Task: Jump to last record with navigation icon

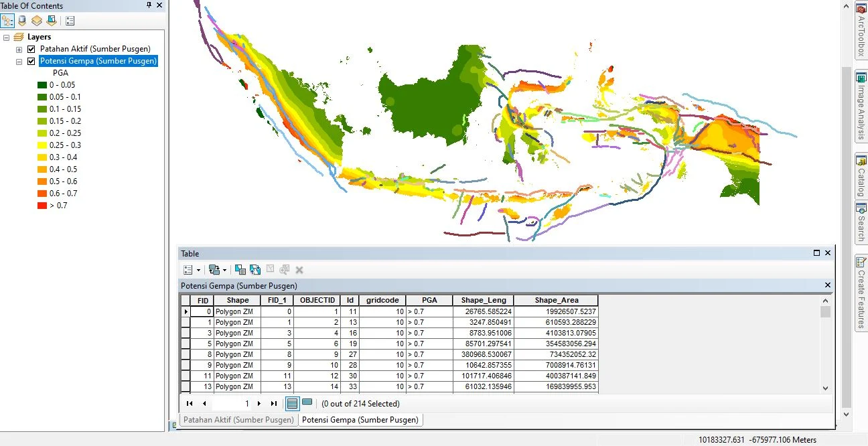Action: [x=273, y=403]
